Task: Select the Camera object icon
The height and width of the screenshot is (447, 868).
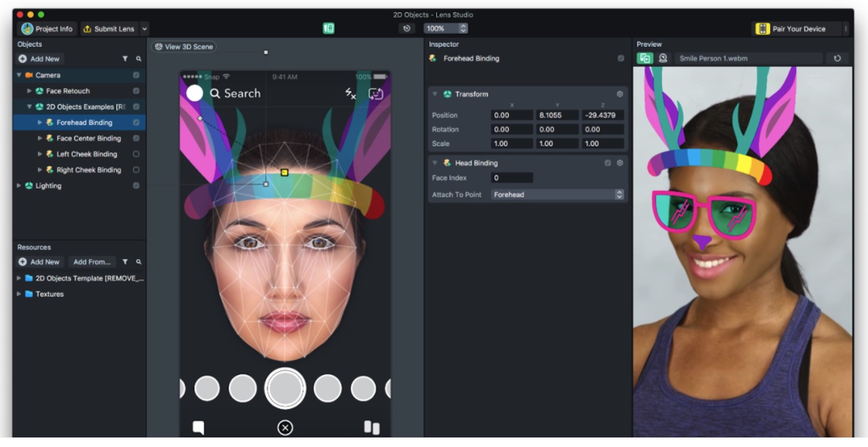Action: click(29, 75)
